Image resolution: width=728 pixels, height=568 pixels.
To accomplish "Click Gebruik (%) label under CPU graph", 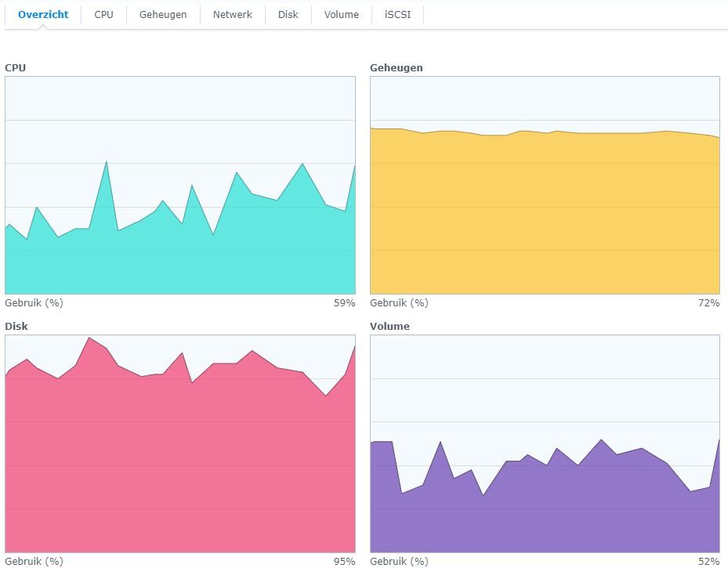I will pyautogui.click(x=34, y=303).
